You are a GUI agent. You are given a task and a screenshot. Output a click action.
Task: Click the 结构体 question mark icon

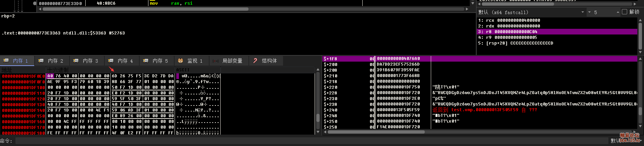(255, 61)
